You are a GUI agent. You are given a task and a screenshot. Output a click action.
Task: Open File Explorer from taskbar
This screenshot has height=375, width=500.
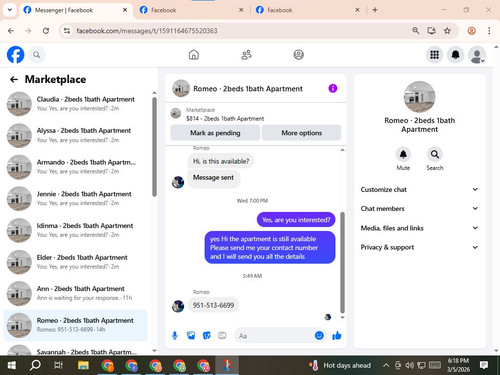[83, 365]
